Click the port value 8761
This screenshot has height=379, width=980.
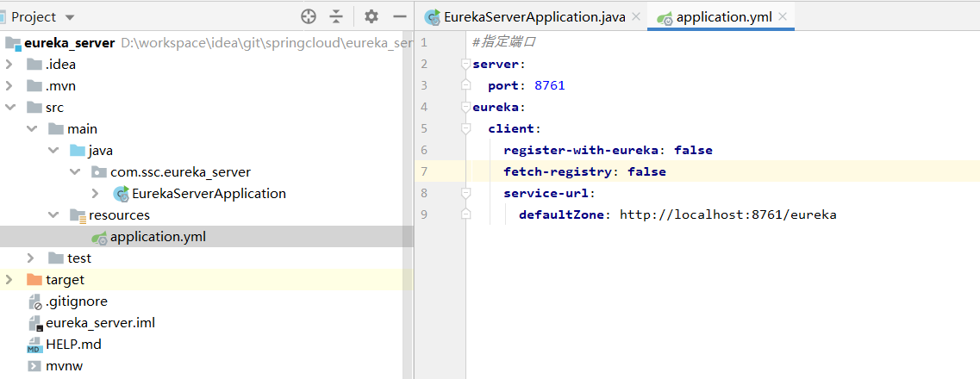point(549,85)
